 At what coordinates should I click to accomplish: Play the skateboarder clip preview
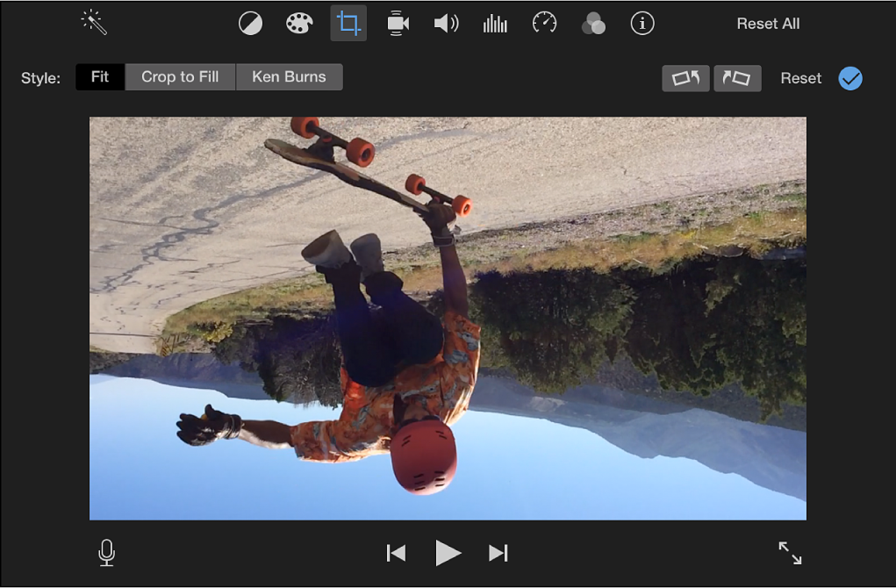[x=448, y=553]
